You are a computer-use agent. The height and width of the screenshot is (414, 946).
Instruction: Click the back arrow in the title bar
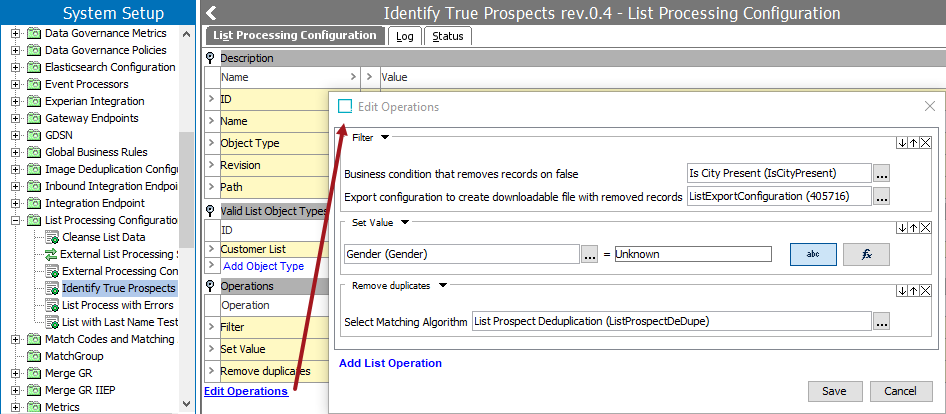coord(211,13)
